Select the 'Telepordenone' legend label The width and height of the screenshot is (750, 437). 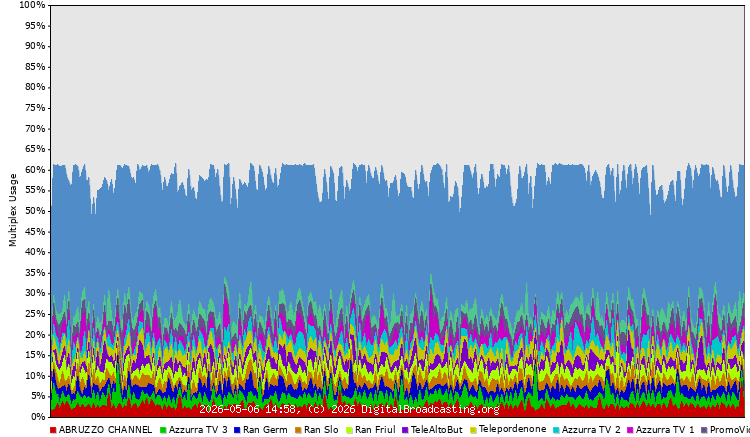coord(512,429)
